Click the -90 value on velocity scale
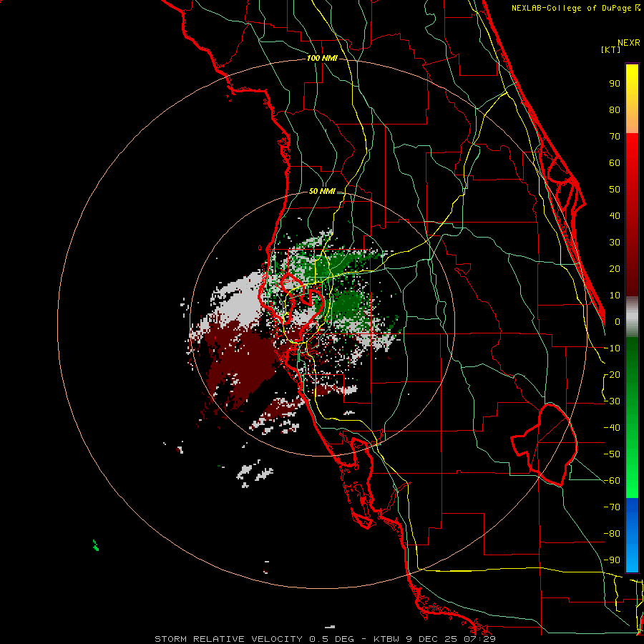644x644 pixels. click(612, 560)
